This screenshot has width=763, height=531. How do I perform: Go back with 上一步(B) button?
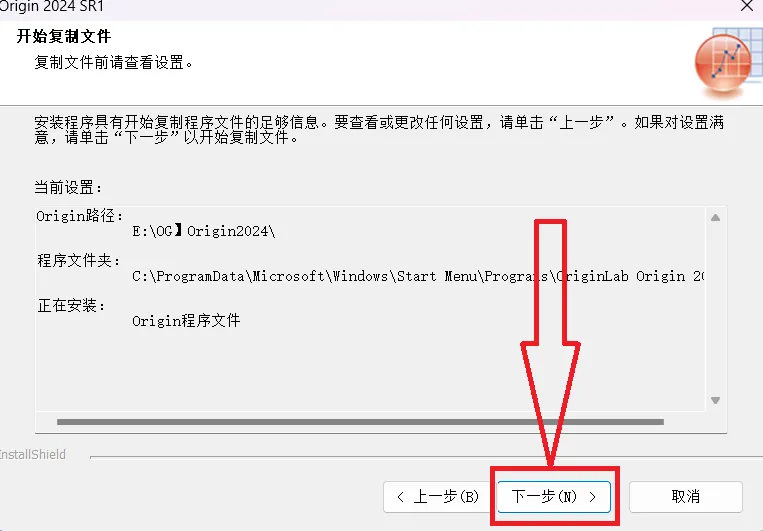pos(437,496)
